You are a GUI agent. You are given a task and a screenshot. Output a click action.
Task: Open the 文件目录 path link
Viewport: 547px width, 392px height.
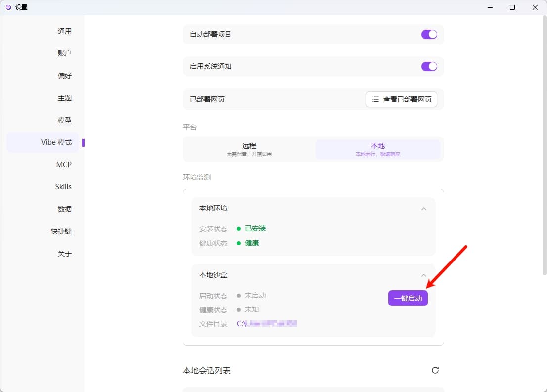coord(267,324)
